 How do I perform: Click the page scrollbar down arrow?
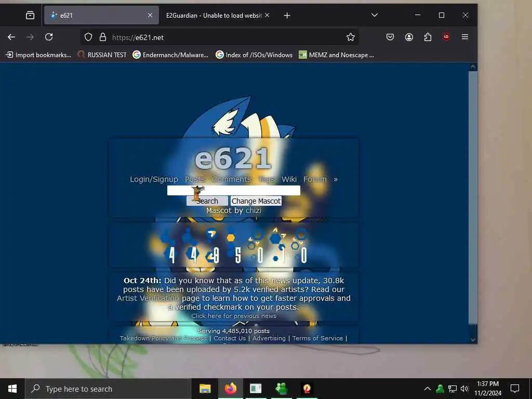click(x=473, y=339)
